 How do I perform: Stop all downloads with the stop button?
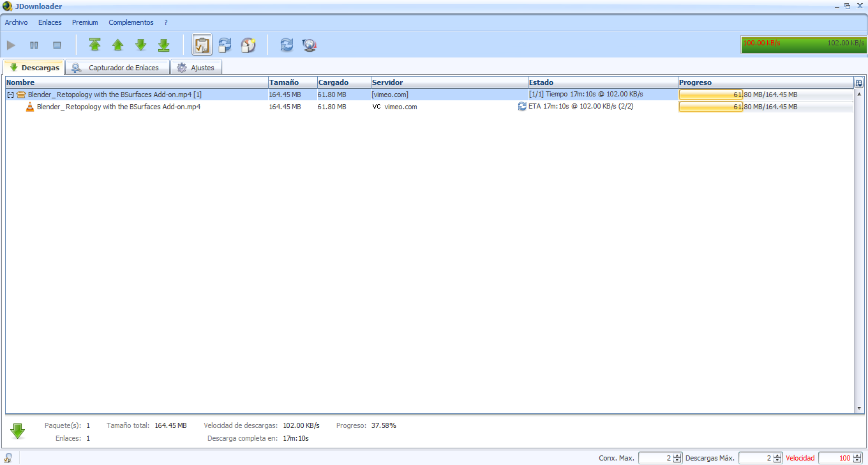[x=57, y=45]
